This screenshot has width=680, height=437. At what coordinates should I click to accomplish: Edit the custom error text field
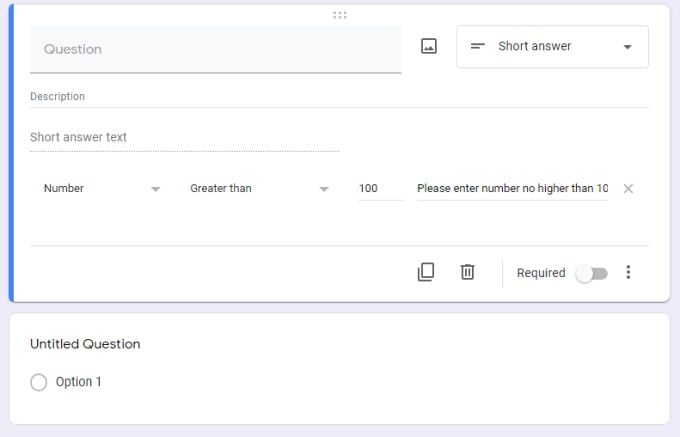[x=512, y=188]
